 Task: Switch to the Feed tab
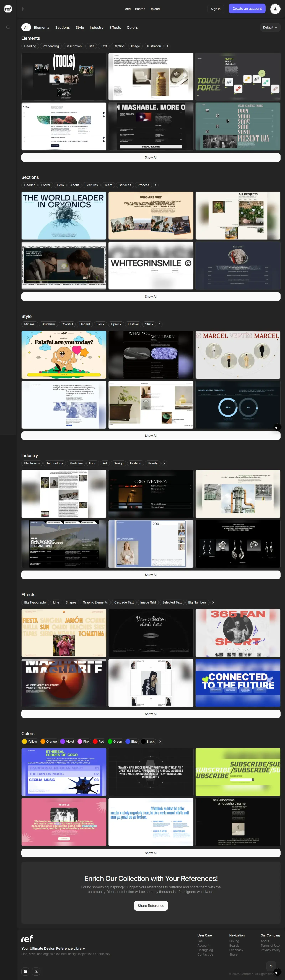click(127, 9)
